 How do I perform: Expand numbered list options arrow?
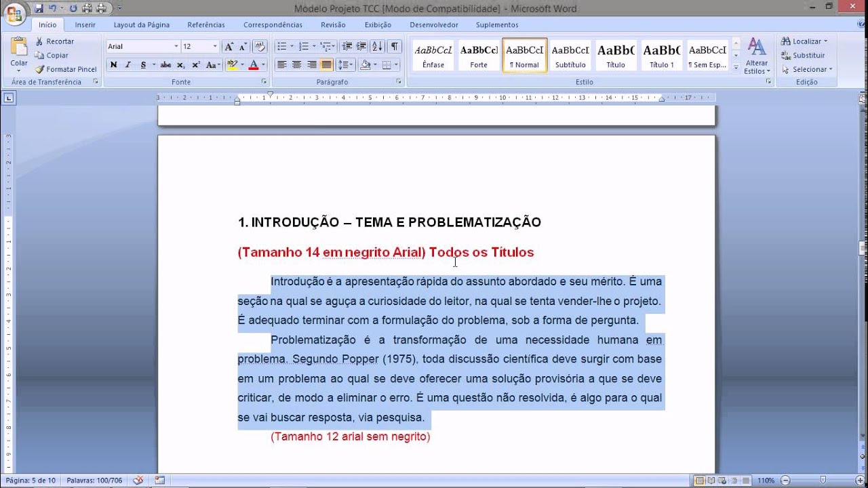click(314, 47)
